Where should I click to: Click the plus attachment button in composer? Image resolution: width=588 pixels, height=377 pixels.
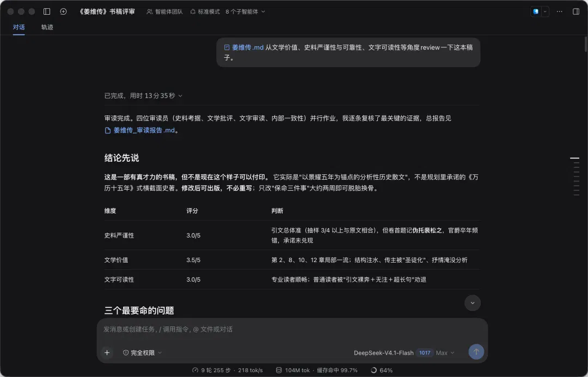(107, 352)
